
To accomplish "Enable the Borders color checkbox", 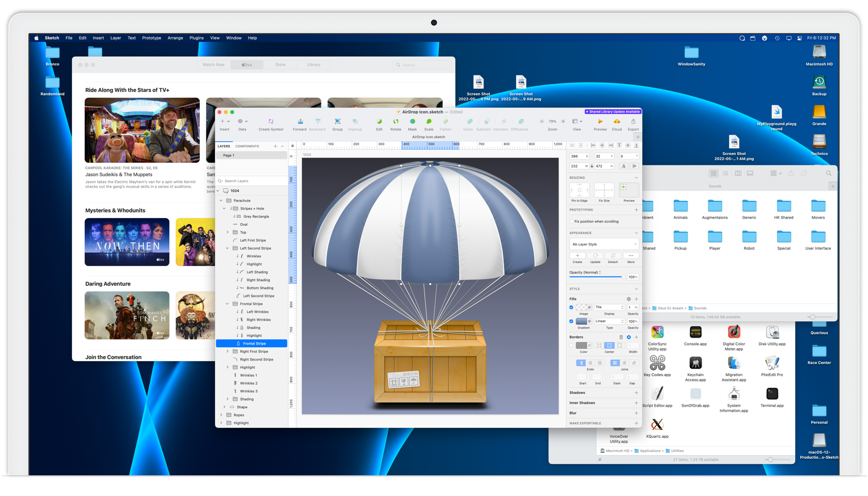I will coord(571,346).
